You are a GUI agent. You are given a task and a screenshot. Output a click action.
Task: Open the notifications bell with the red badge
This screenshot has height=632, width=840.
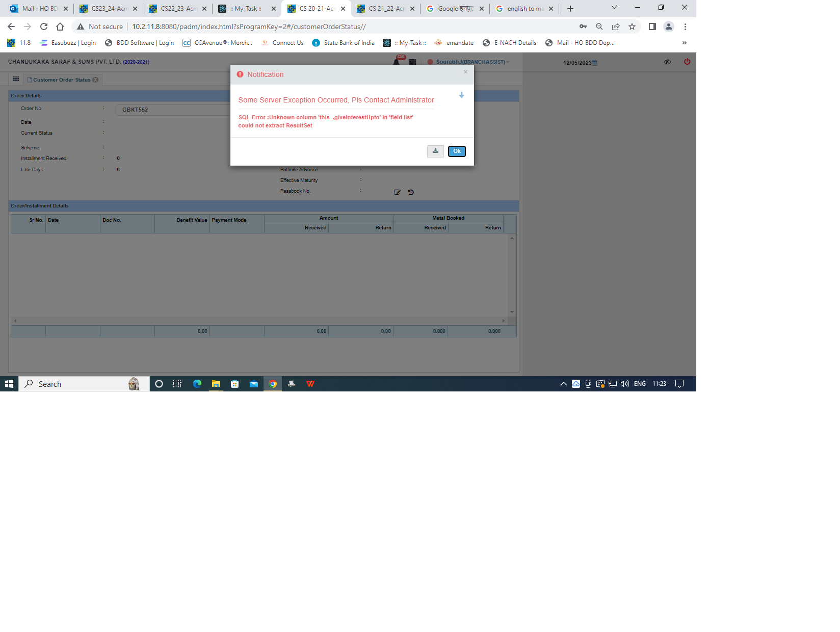click(397, 62)
